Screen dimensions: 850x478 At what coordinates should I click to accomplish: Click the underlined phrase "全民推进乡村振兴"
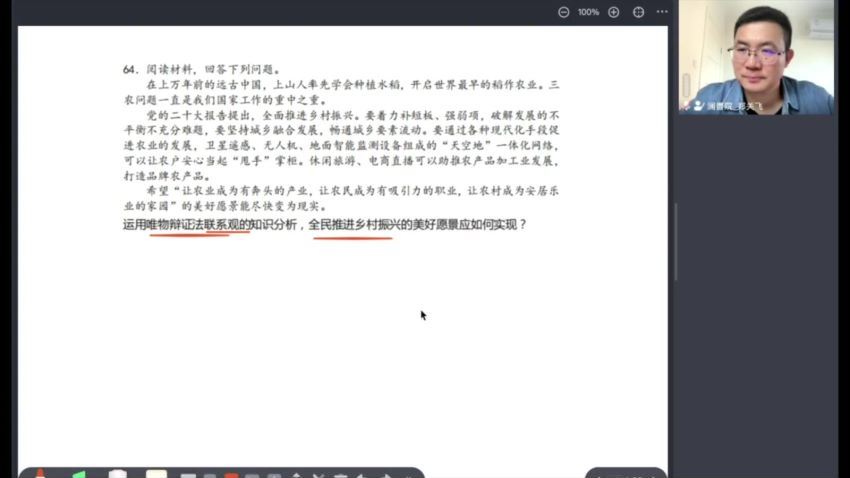coord(355,224)
